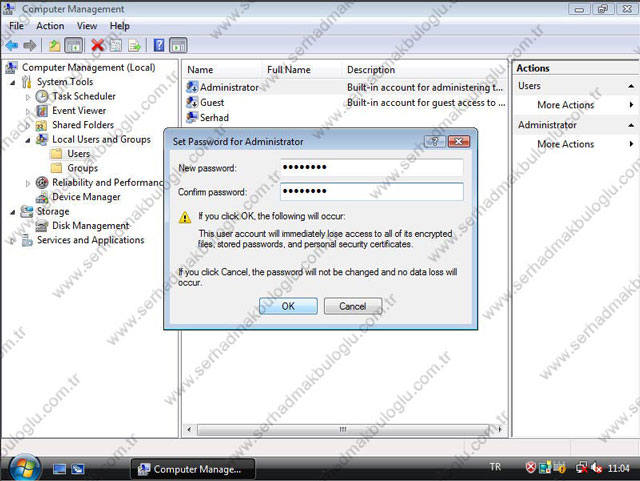Select Computer Management (Local) root node

click(x=89, y=67)
